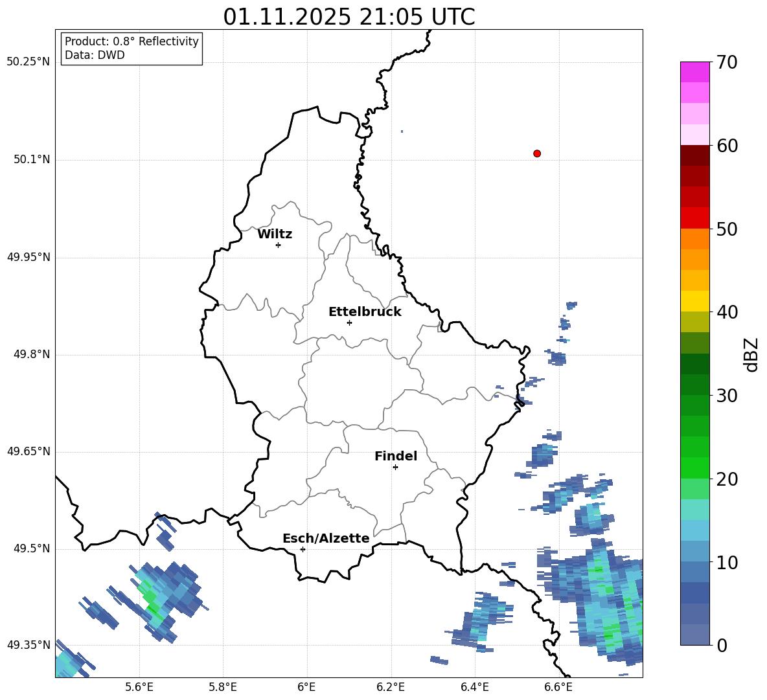Screen dimensions: 767x700
Task: Click the 20 tick on the colorbar
Action: (x=727, y=479)
